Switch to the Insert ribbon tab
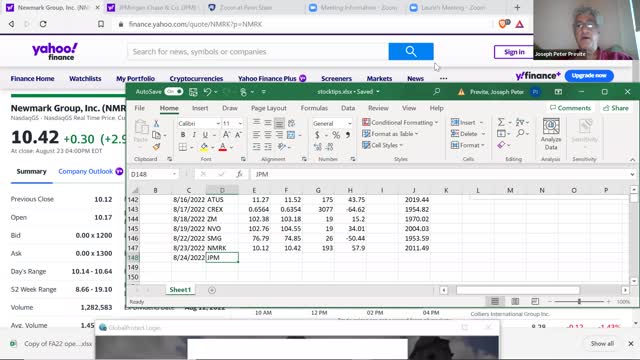 200,108
